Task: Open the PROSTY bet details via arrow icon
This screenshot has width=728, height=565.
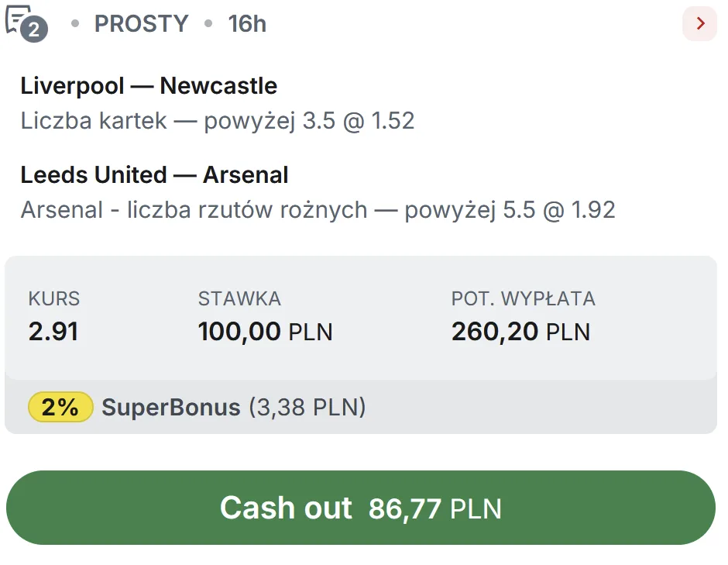Action: (699, 23)
